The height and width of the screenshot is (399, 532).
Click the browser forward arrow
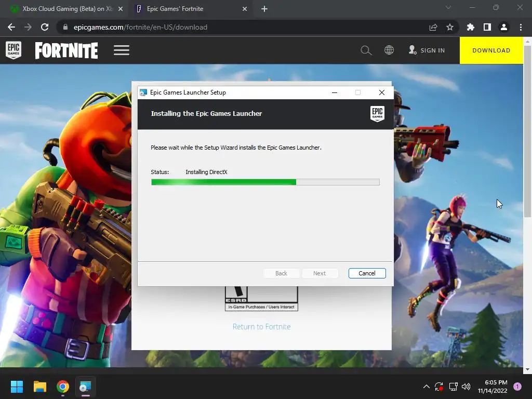[x=28, y=27]
